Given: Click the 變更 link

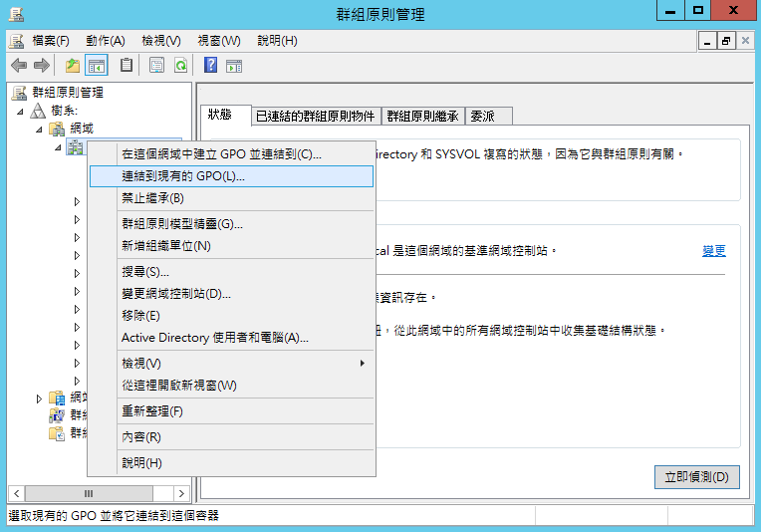Looking at the screenshot, I should point(713,251).
